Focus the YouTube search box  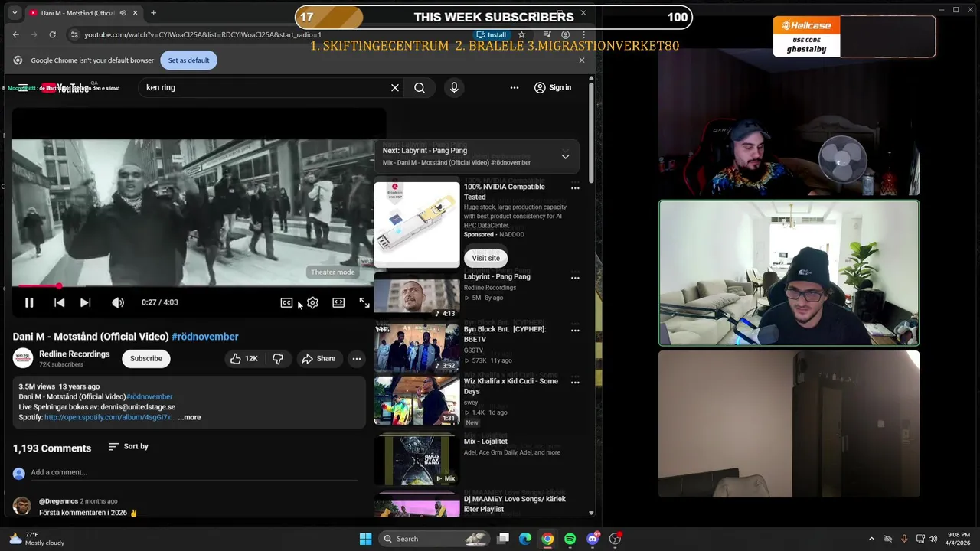[264, 88]
